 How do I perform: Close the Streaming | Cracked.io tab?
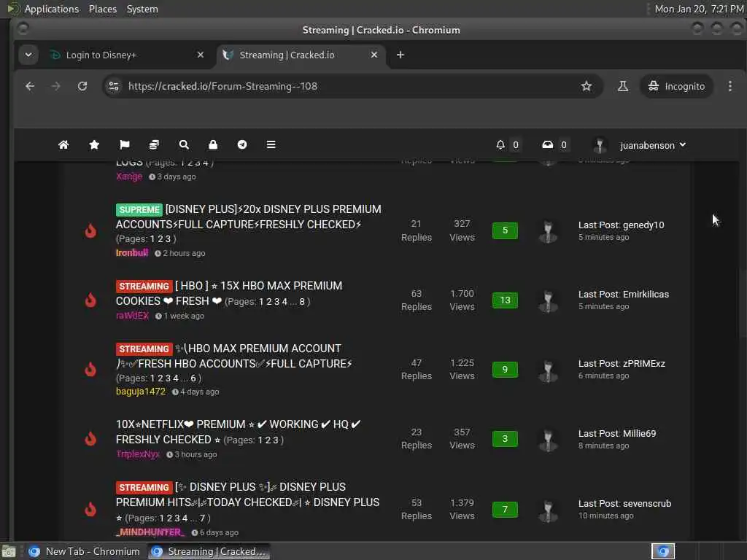(374, 55)
